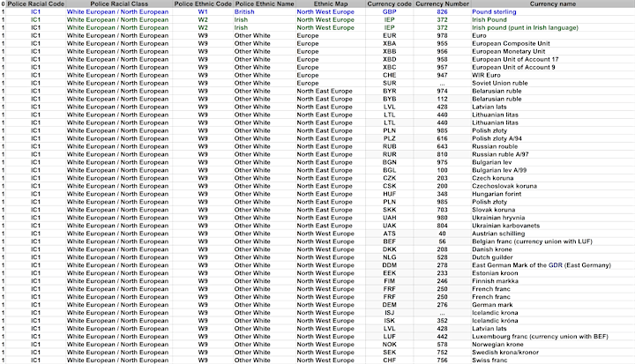The height and width of the screenshot is (364, 635).
Task: Select the Pound sterling cell
Action: [495, 12]
